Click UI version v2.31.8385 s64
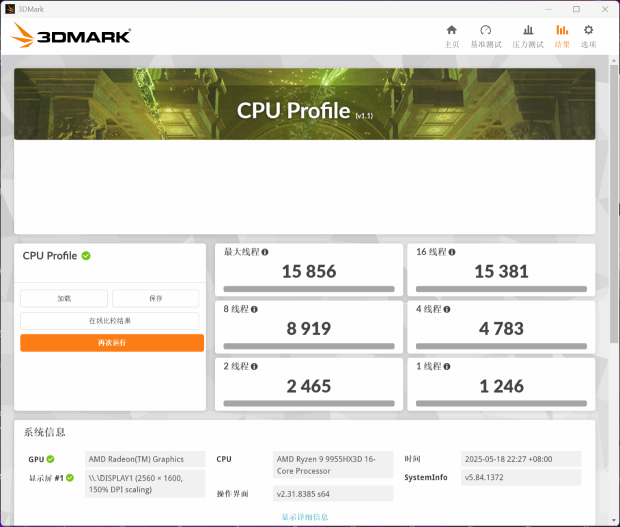This screenshot has height=527, width=620. (x=333, y=494)
